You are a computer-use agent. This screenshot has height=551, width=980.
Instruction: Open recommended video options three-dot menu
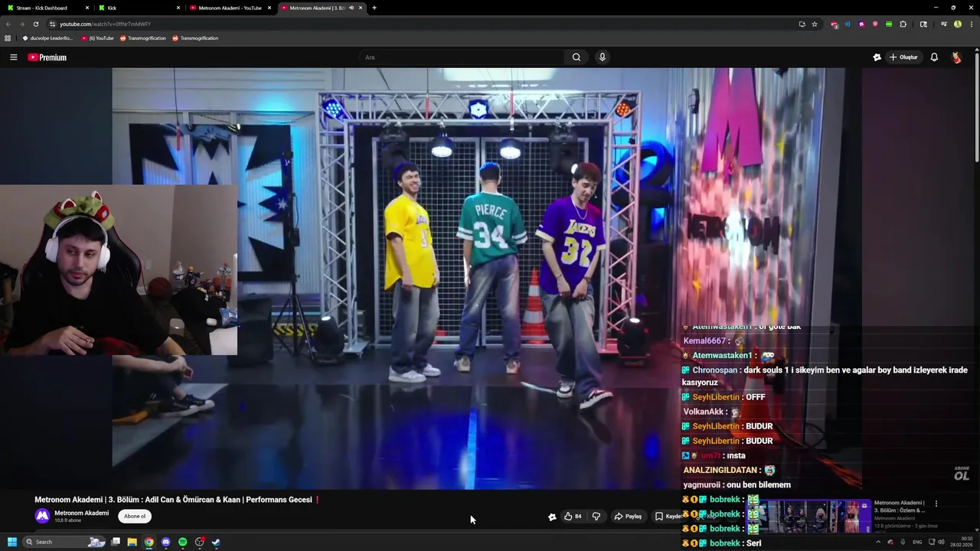(936, 504)
